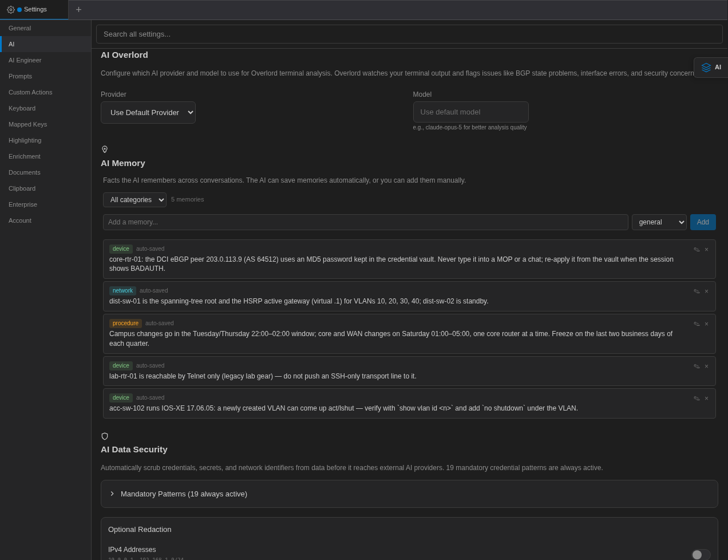Focus the Search all settings field

pos(409,34)
